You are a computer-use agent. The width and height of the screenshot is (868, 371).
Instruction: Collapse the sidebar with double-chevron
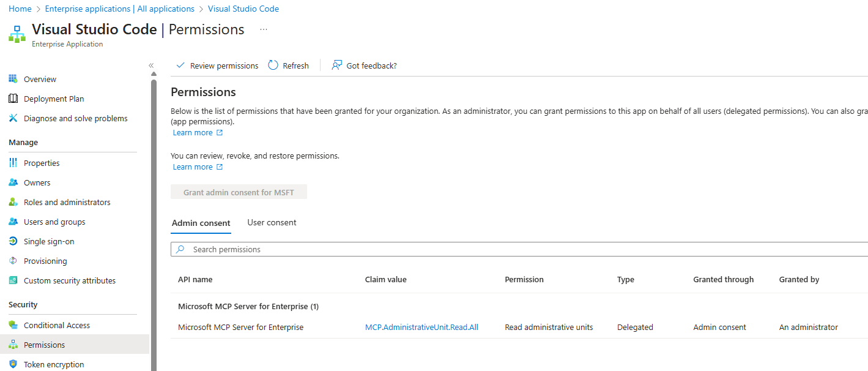pyautogui.click(x=151, y=66)
